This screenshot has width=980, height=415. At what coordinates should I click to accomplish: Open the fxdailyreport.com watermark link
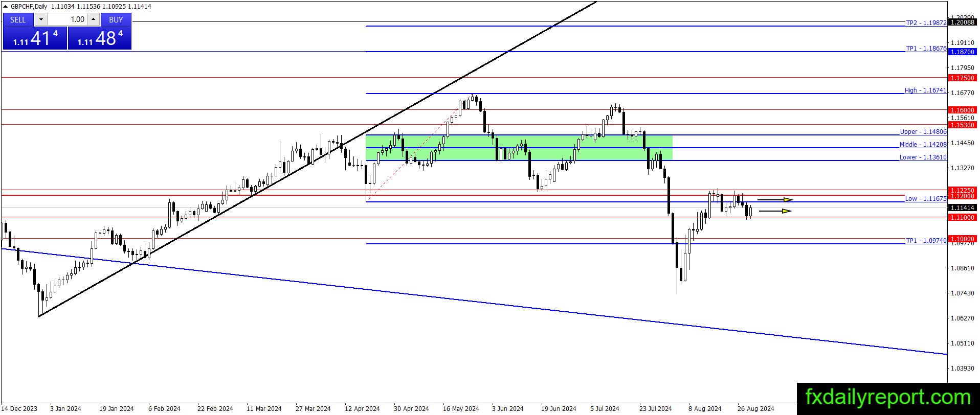tap(888, 398)
